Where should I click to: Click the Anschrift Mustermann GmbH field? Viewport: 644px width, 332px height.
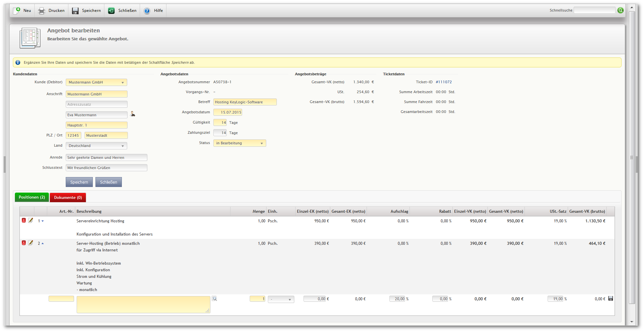click(96, 94)
